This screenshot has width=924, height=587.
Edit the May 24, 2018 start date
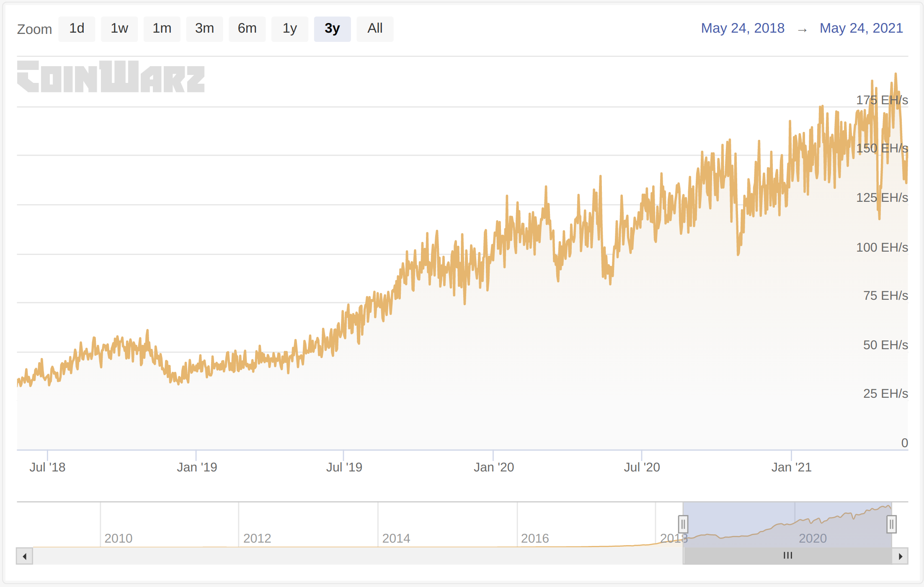pos(743,28)
